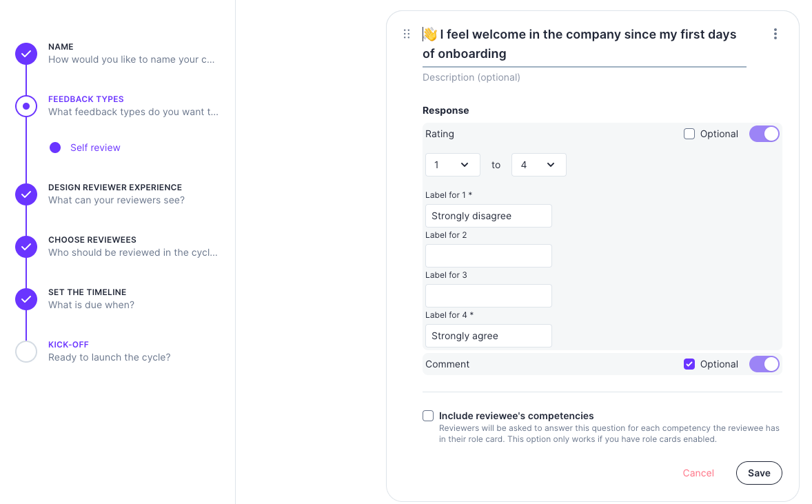This screenshot has width=812, height=504.
Task: Click the Label for 2 input field
Action: coord(488,256)
